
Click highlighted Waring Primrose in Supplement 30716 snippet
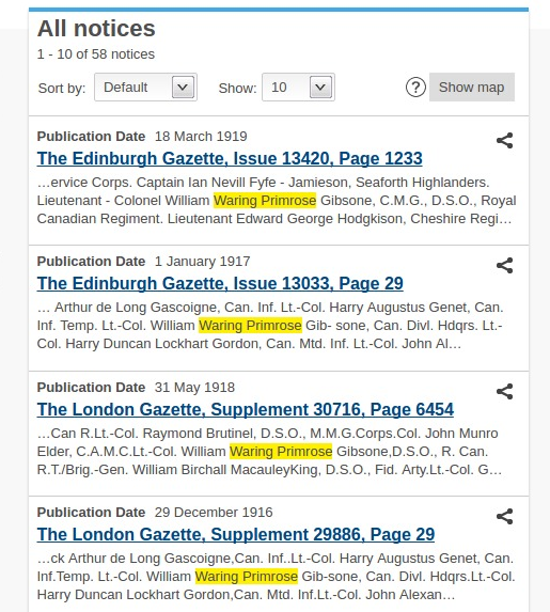(281, 452)
